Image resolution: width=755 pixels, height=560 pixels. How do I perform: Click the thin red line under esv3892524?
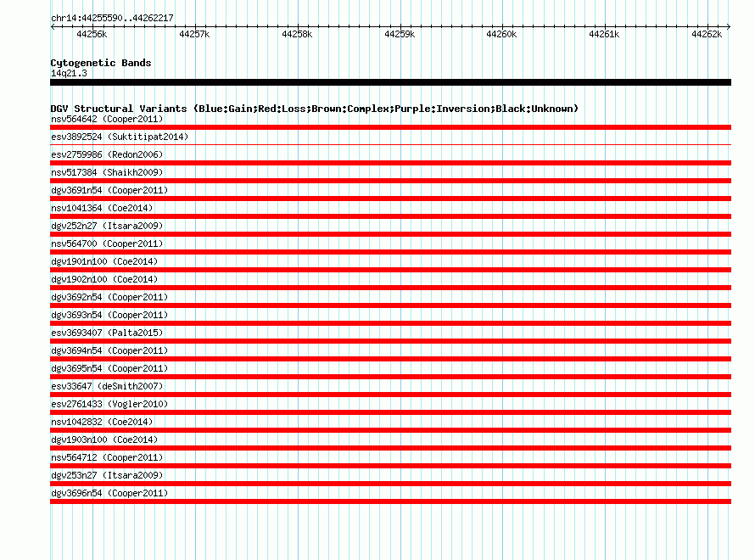[390, 144]
